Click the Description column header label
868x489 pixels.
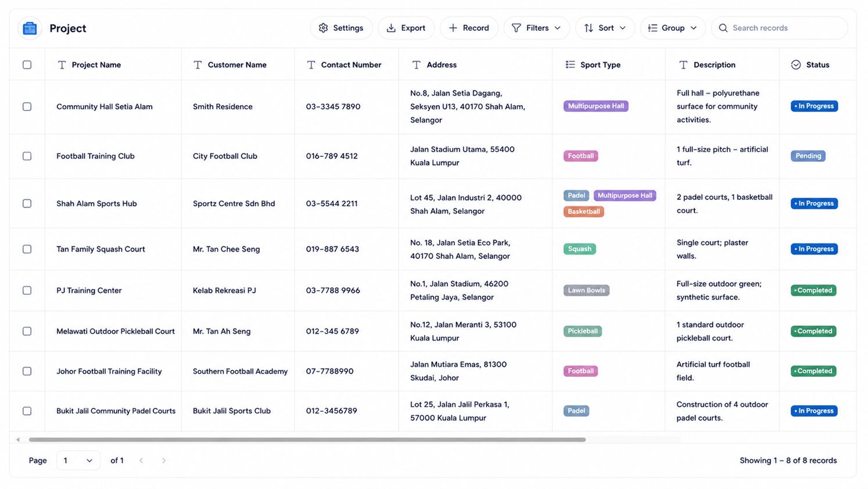click(714, 65)
